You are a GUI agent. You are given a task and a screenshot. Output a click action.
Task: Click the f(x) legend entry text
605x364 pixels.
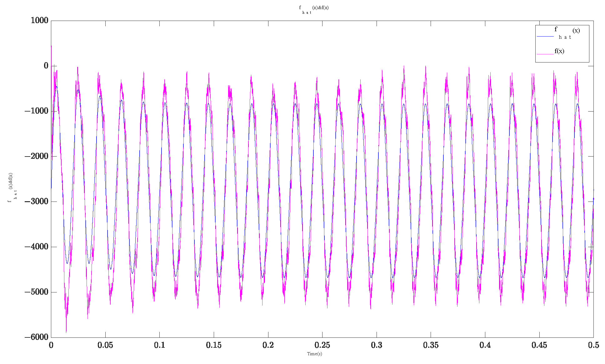pos(559,51)
